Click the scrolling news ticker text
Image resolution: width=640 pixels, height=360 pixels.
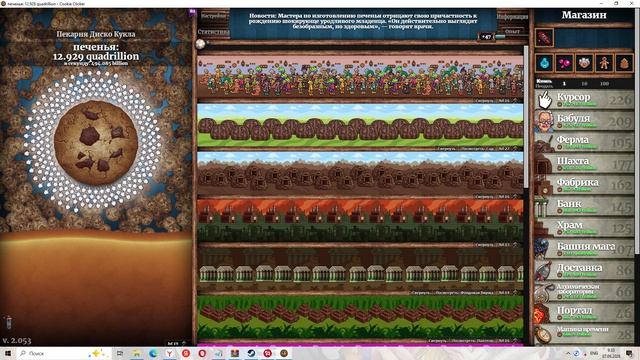click(x=363, y=21)
